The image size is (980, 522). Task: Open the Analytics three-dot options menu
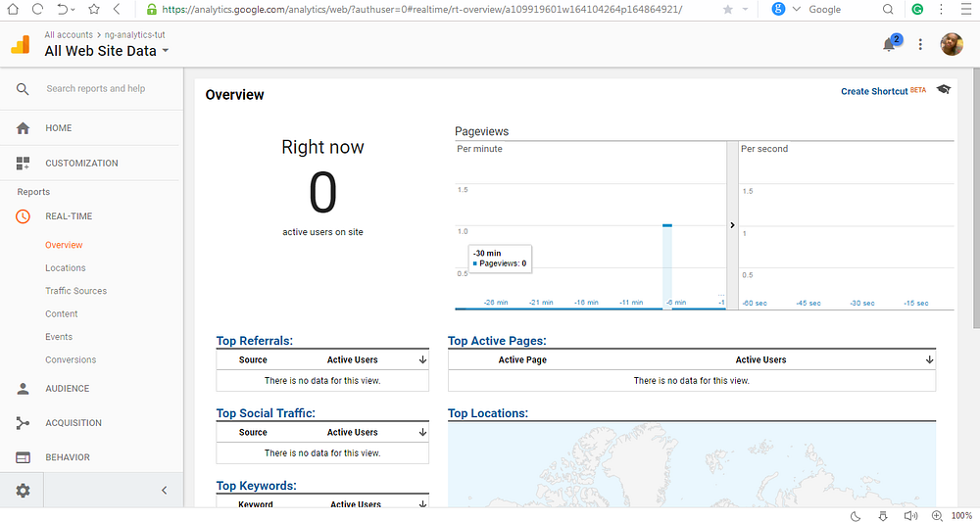[x=920, y=44]
